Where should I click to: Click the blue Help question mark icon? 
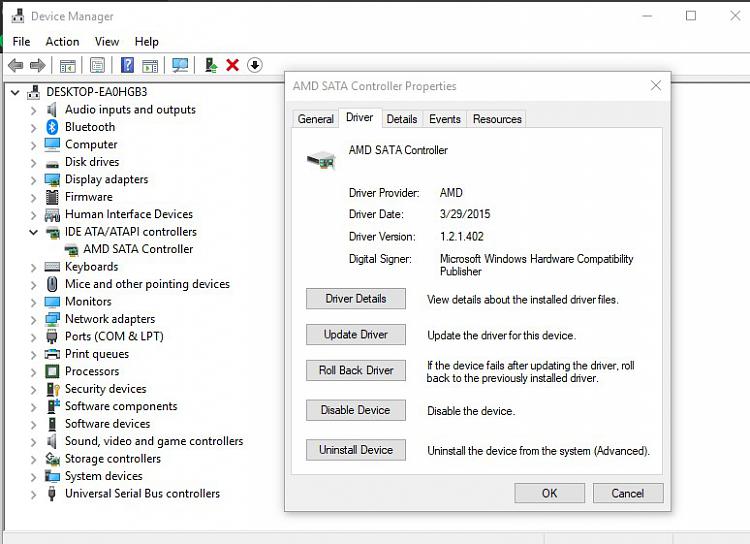pyautogui.click(x=127, y=65)
